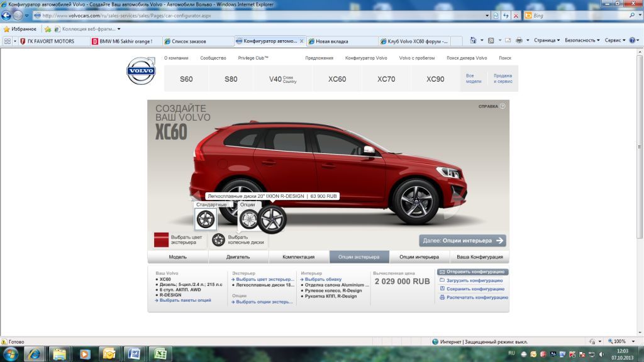Open the Все модели link

[474, 79]
